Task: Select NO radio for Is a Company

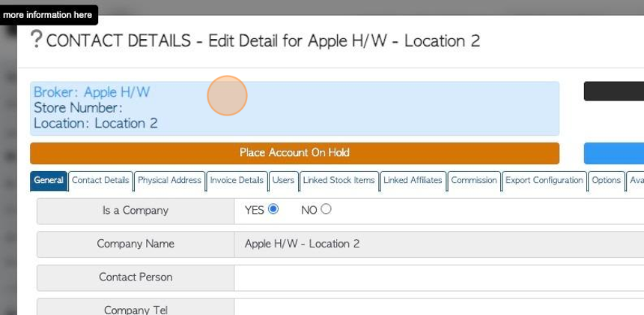Action: [x=326, y=209]
